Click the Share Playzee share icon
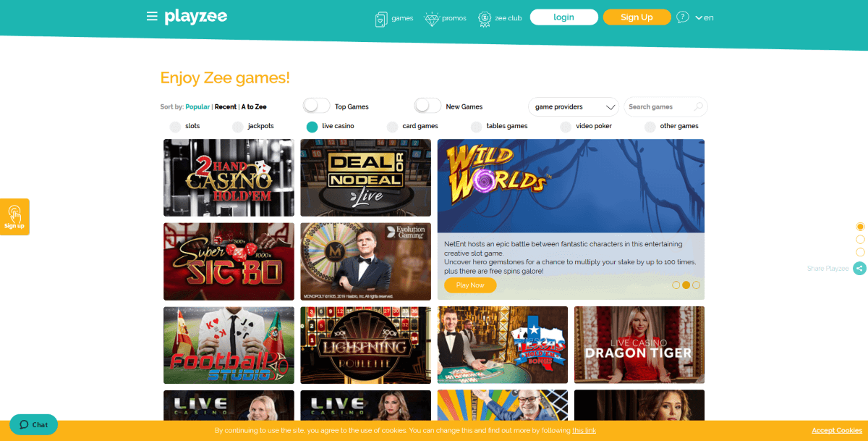 859,269
